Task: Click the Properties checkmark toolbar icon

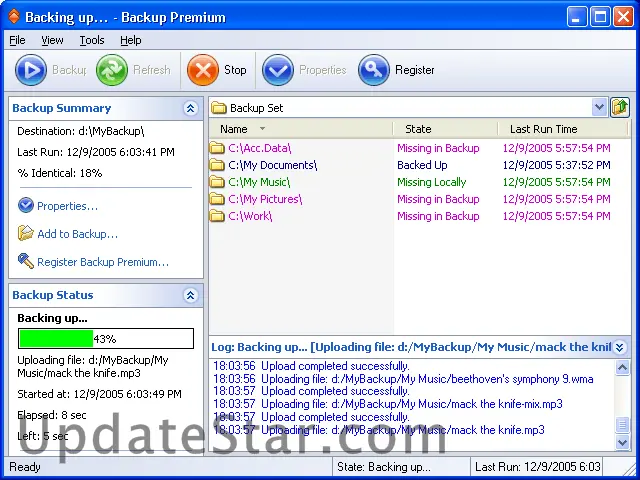Action: coord(278,70)
